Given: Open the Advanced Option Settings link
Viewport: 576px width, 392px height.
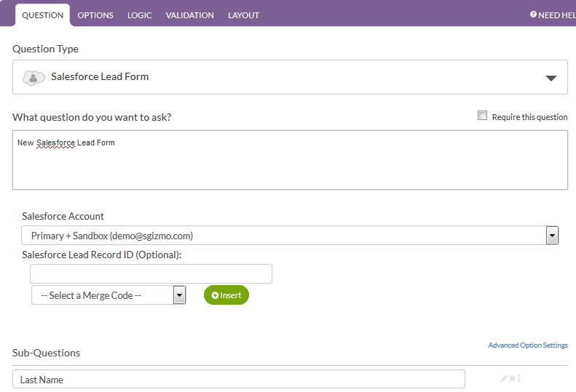Looking at the screenshot, I should 527,345.
